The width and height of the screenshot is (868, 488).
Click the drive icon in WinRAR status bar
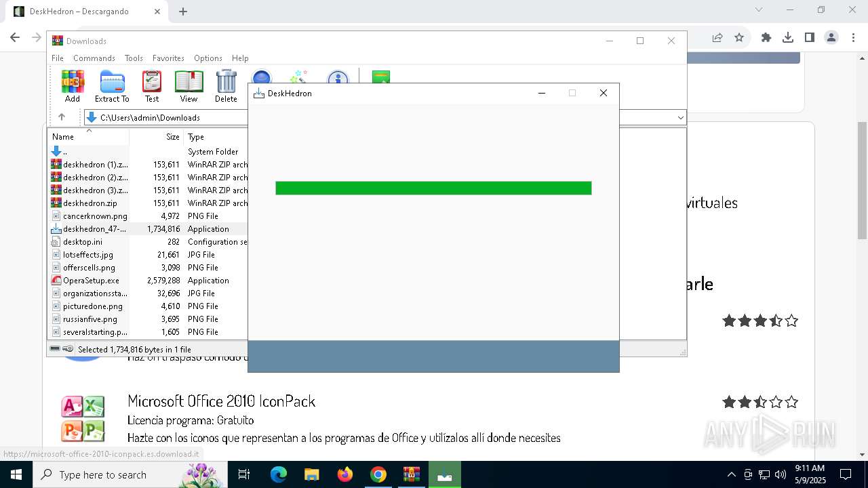click(x=55, y=349)
